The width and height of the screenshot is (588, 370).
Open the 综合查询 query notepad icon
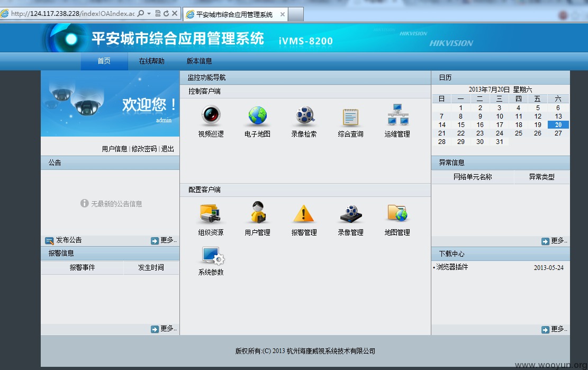pyautogui.click(x=350, y=116)
